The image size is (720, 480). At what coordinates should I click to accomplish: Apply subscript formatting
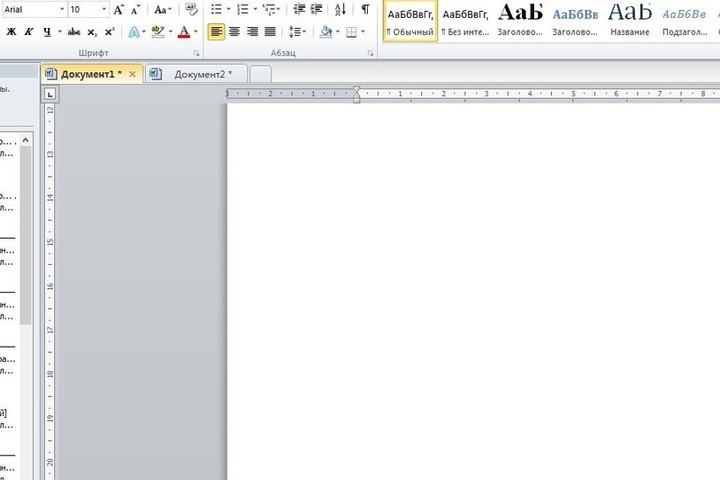pyautogui.click(x=92, y=32)
